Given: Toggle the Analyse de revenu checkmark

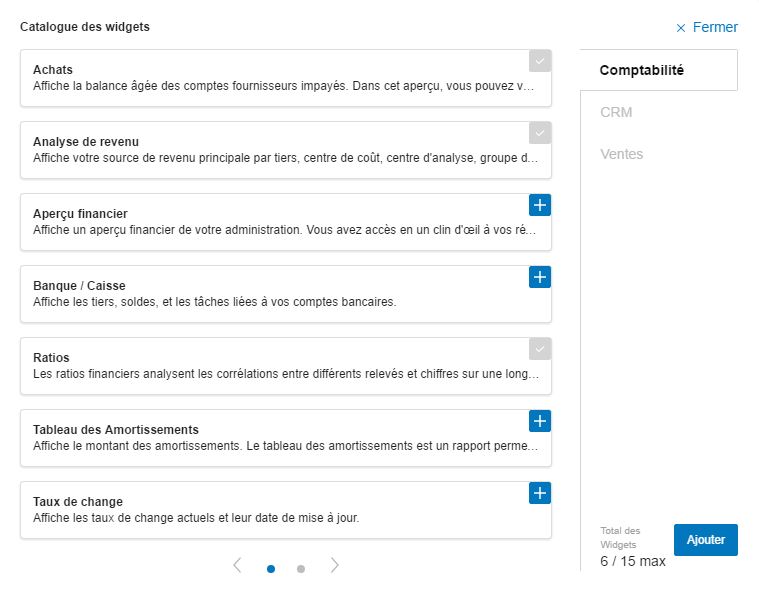Looking at the screenshot, I should [540, 133].
